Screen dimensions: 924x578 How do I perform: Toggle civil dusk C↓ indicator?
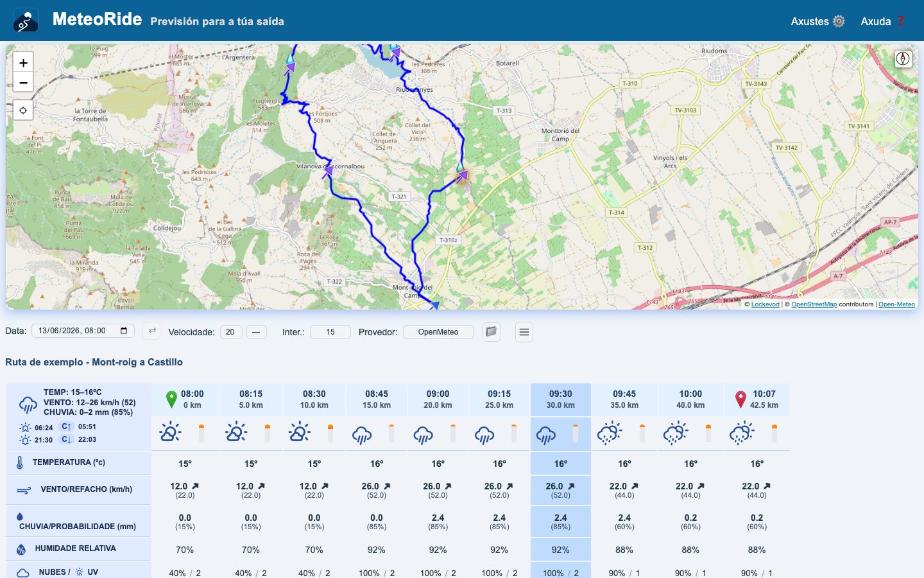click(66, 439)
